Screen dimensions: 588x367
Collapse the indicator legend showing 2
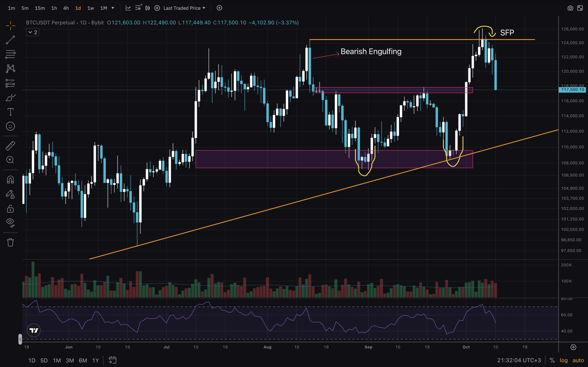point(33,32)
